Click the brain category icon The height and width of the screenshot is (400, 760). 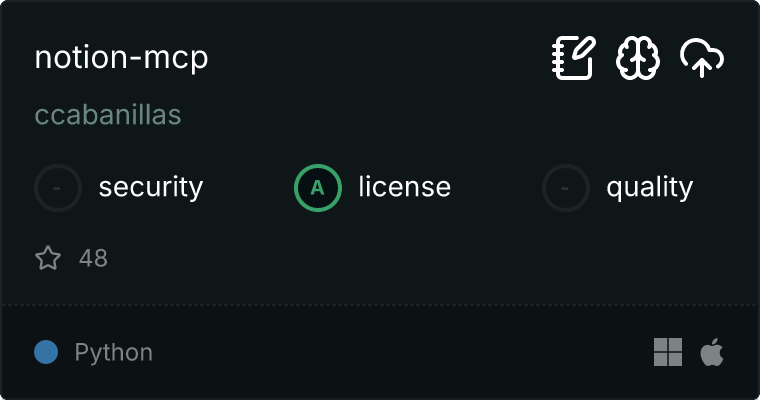coord(638,58)
